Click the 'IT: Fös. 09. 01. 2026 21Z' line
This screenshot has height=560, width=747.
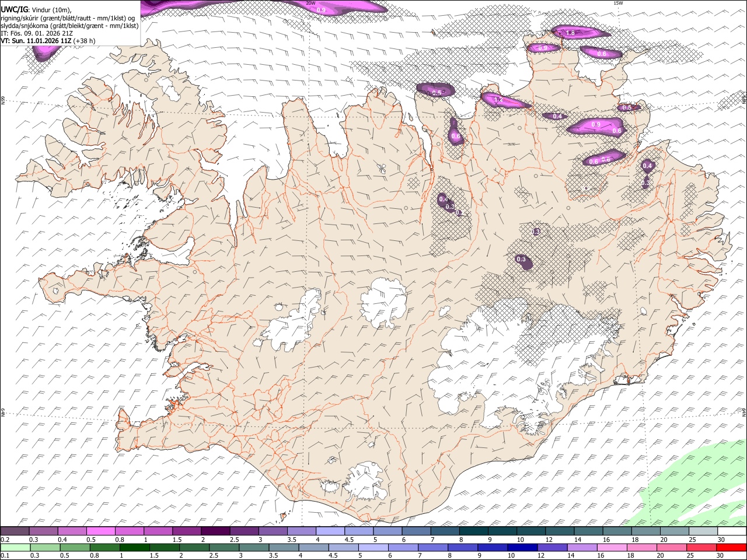37,33
